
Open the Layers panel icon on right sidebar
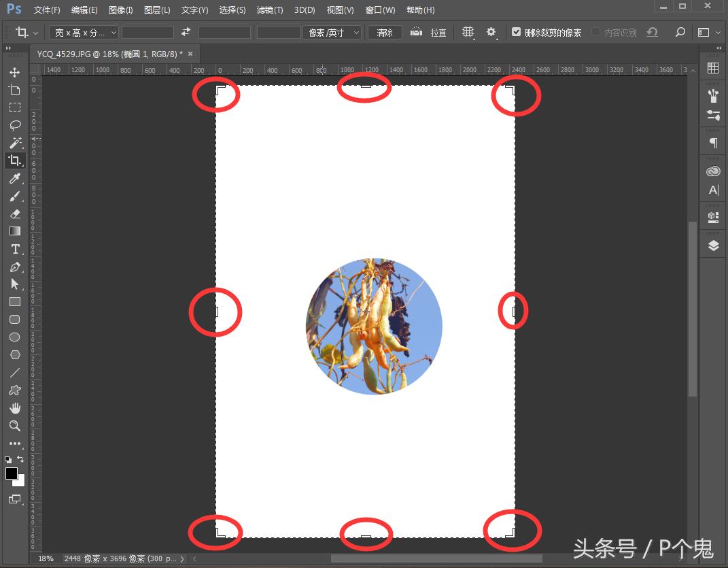coord(712,245)
